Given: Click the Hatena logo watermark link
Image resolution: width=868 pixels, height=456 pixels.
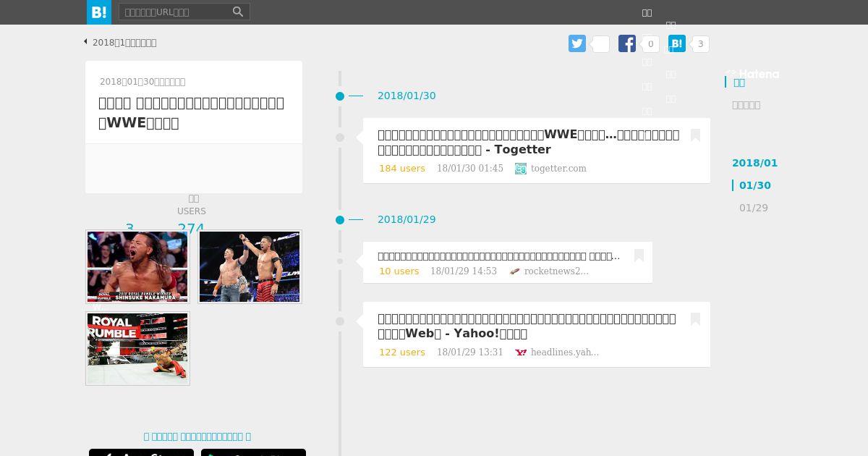Looking at the screenshot, I should coord(753,74).
